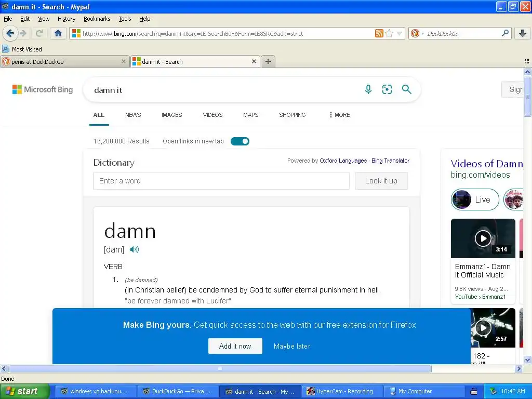Click the RSS feed icon in address bar
This screenshot has height=399, width=532.
pos(379,33)
